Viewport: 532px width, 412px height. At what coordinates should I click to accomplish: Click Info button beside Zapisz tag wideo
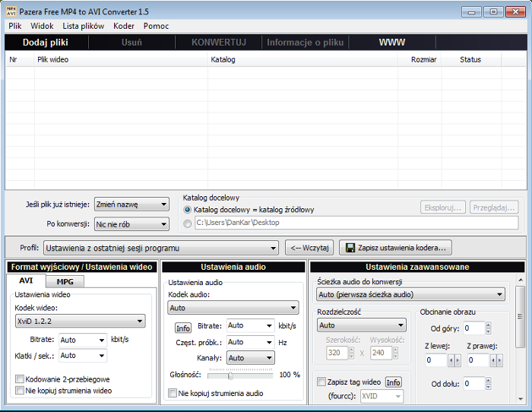point(393,382)
